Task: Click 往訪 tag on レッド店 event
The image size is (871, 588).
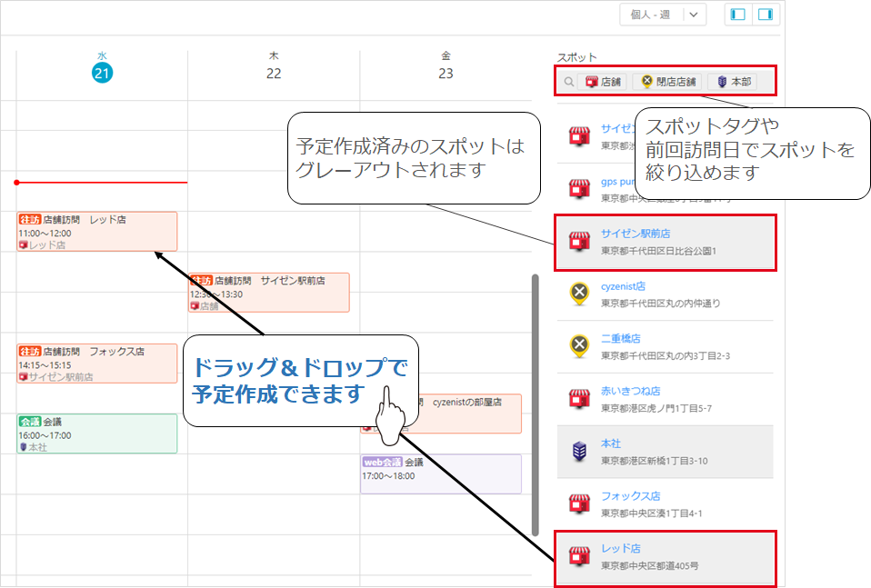Action: point(30,219)
